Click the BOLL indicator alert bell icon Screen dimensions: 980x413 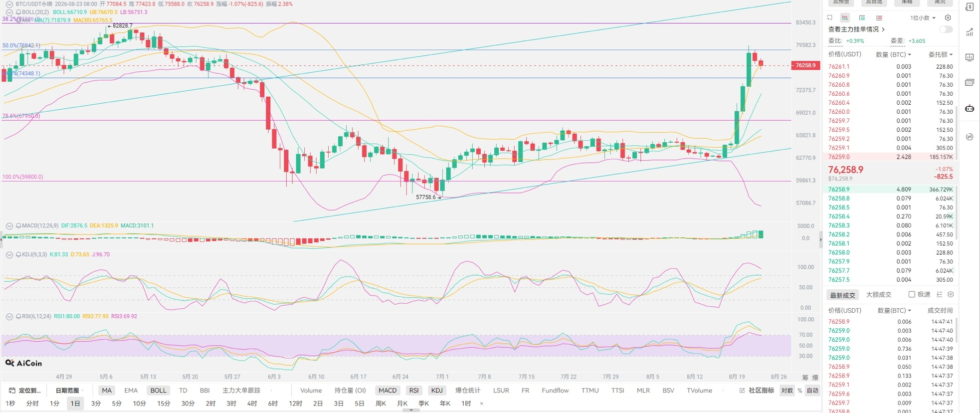(18, 12)
